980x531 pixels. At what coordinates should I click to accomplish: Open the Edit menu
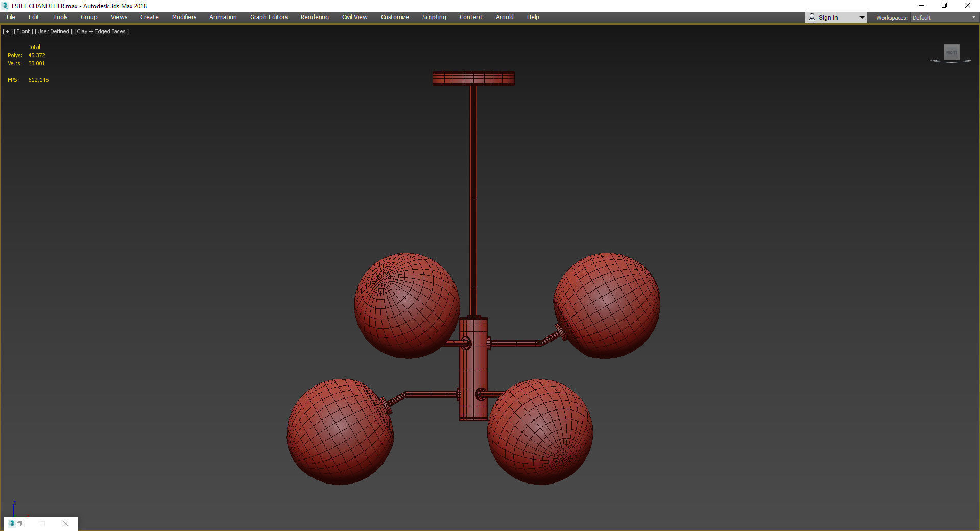click(34, 17)
